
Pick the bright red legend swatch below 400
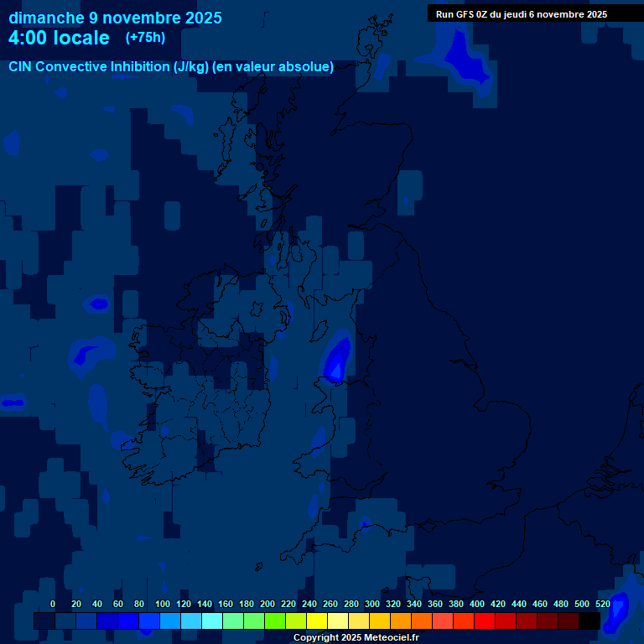(x=485, y=621)
